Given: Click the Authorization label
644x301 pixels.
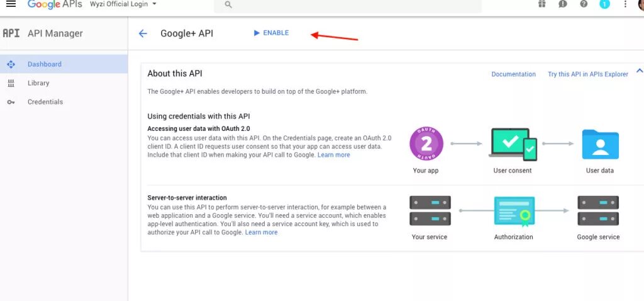Looking at the screenshot, I should [513, 237].
